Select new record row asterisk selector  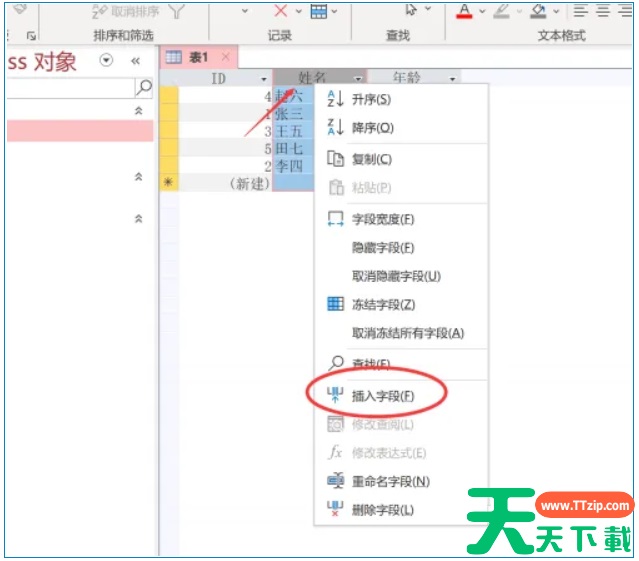(168, 183)
